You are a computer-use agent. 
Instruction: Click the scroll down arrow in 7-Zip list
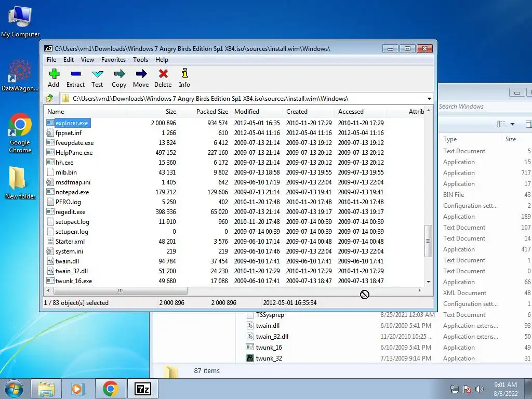point(429,282)
